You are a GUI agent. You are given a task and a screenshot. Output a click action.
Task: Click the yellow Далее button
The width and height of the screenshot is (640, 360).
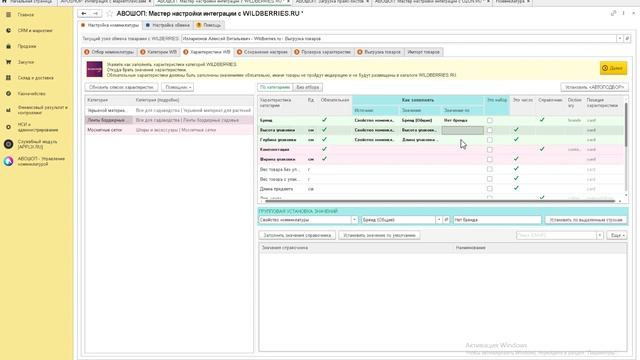pos(613,68)
